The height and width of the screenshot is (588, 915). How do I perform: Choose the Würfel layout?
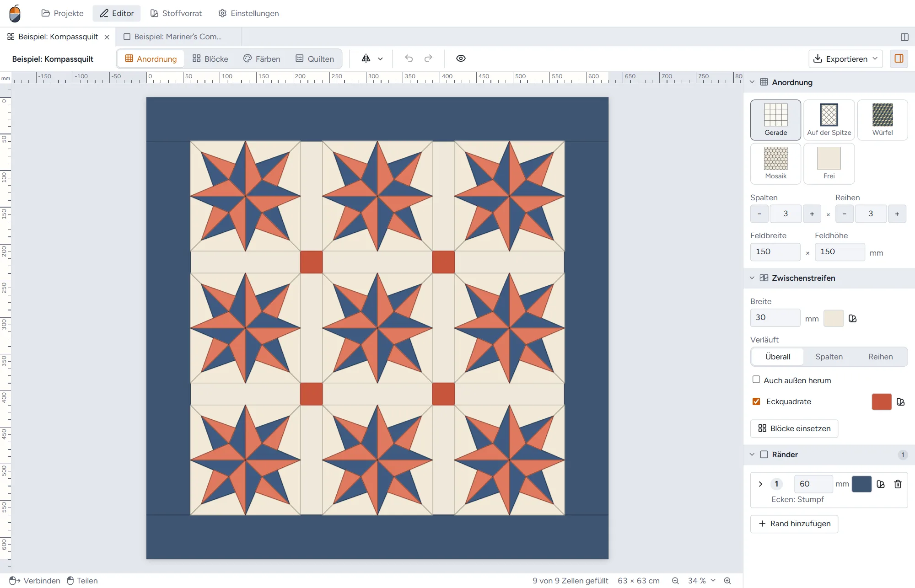(883, 120)
